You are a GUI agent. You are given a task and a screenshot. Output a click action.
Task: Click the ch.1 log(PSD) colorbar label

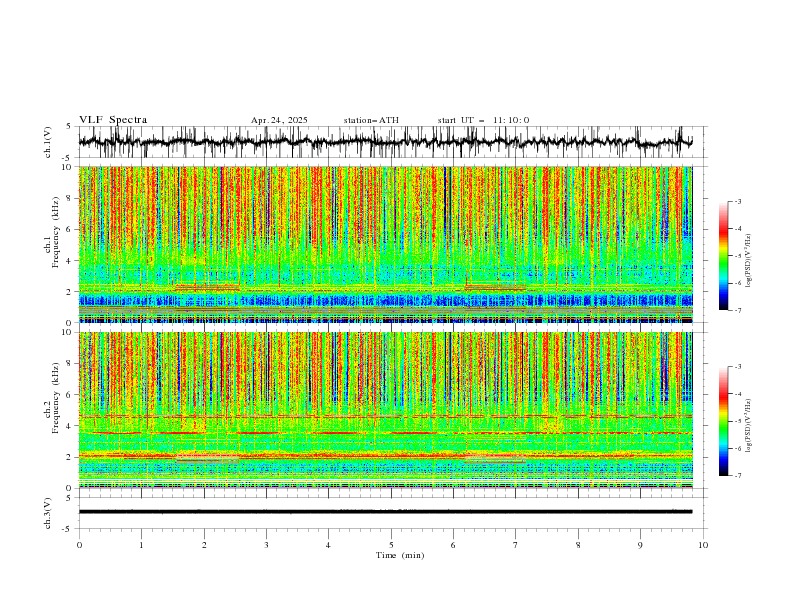coord(749,261)
